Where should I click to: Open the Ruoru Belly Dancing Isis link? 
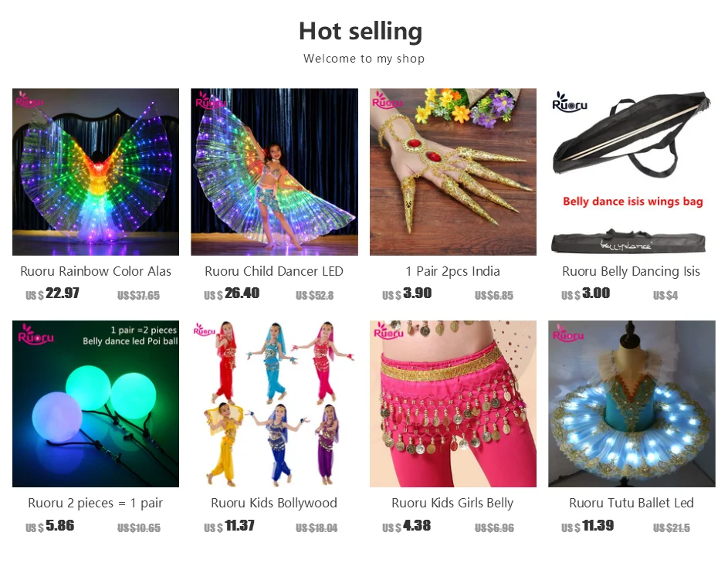[x=631, y=271]
